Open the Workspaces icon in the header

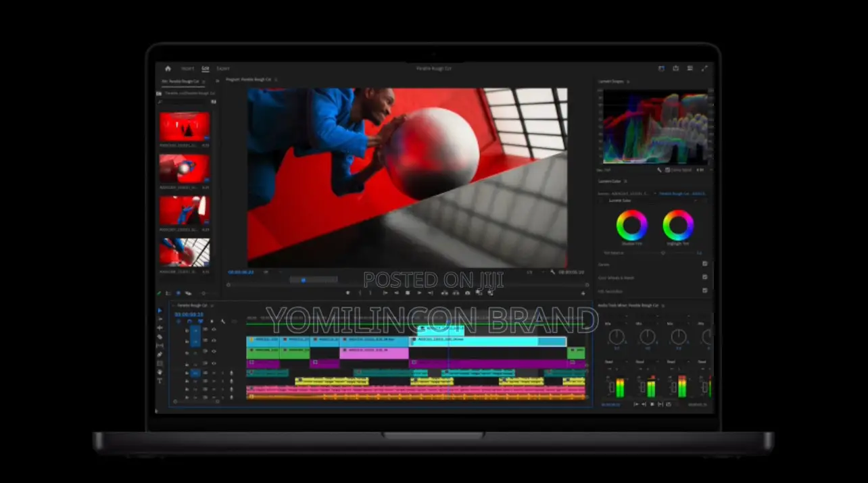pos(662,68)
